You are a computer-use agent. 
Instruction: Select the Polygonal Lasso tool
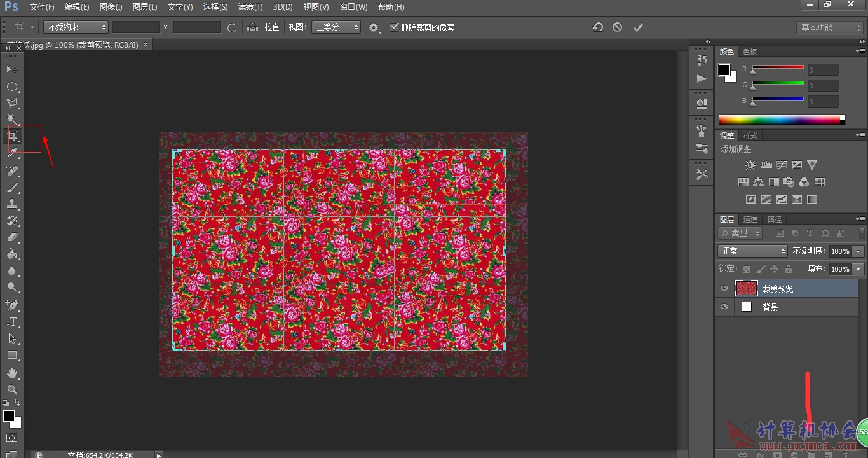click(x=12, y=103)
